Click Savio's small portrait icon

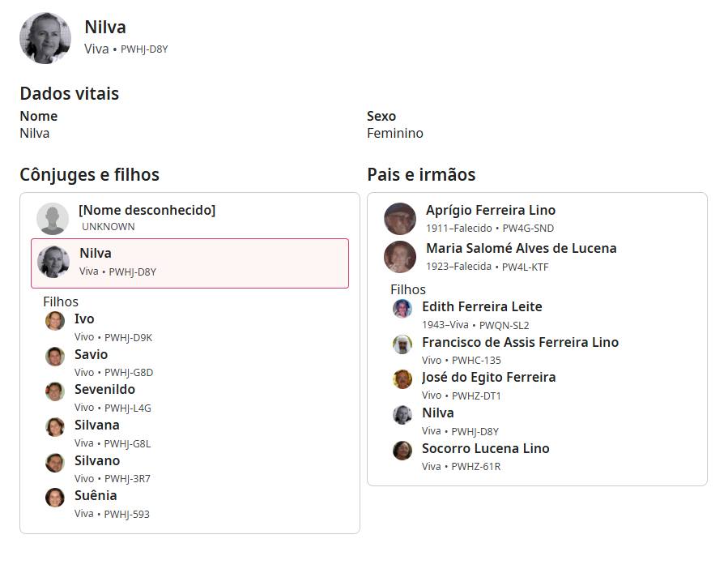pyautogui.click(x=55, y=357)
